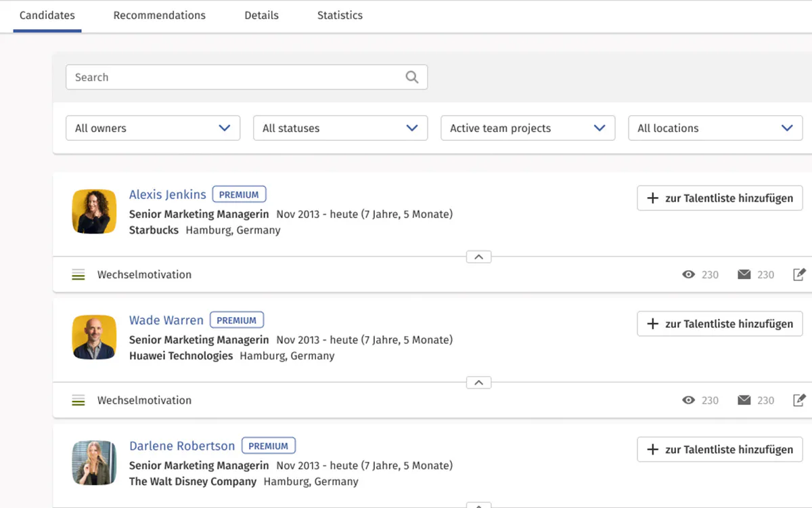Collapse the Wade Warren card chevron

coord(478,383)
